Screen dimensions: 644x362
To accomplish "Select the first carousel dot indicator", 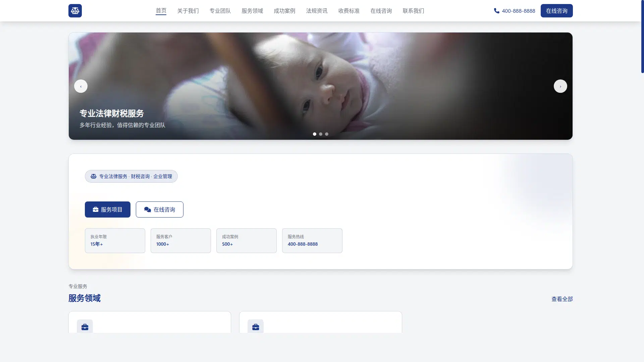I will click(x=315, y=134).
